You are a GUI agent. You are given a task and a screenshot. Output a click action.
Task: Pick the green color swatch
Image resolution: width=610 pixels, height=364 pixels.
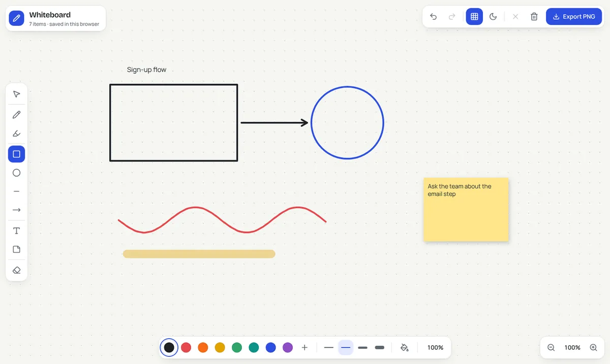click(x=237, y=348)
